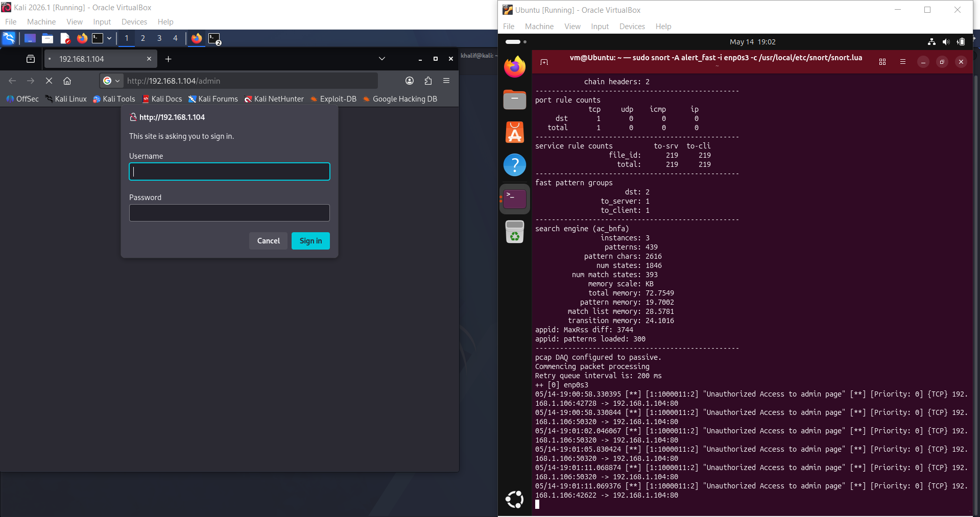Image resolution: width=980 pixels, height=517 pixels.
Task: Switch to workspace 3 in Kali panel
Action: tap(159, 38)
